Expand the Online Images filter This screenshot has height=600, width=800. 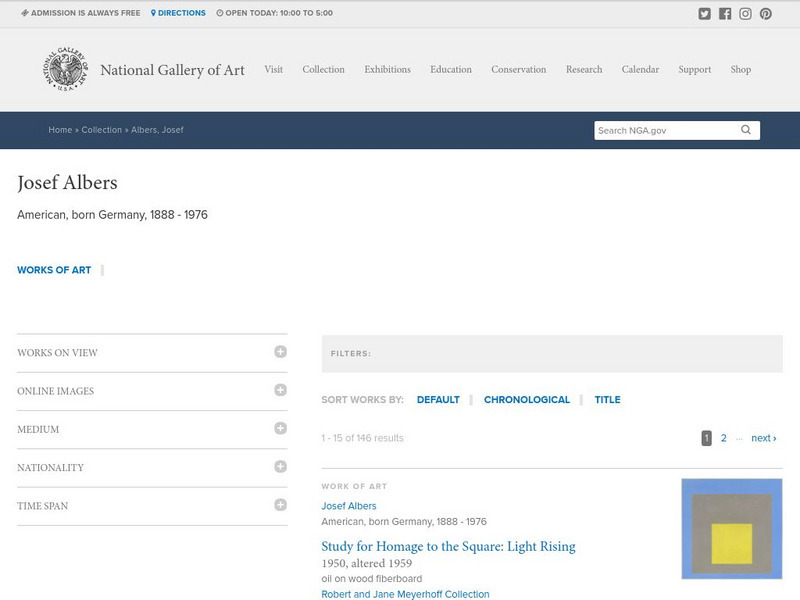click(280, 390)
